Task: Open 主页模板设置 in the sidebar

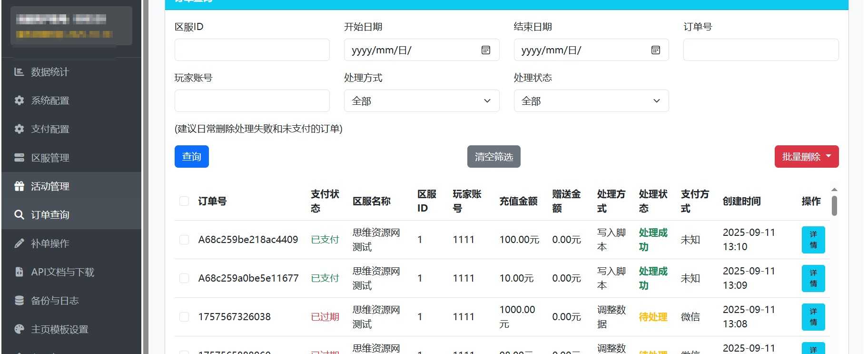Action: tap(59, 329)
